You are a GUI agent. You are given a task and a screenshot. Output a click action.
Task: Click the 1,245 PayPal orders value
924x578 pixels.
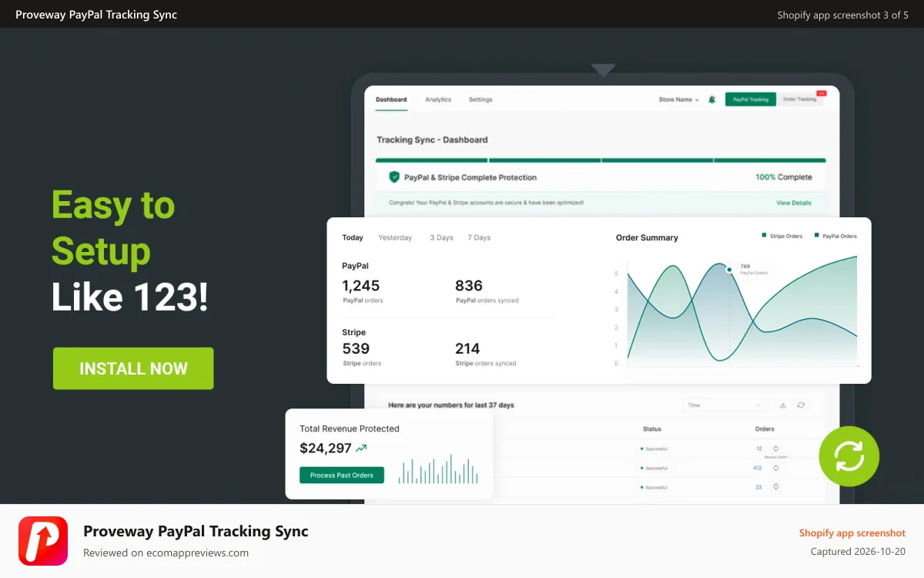pos(360,286)
